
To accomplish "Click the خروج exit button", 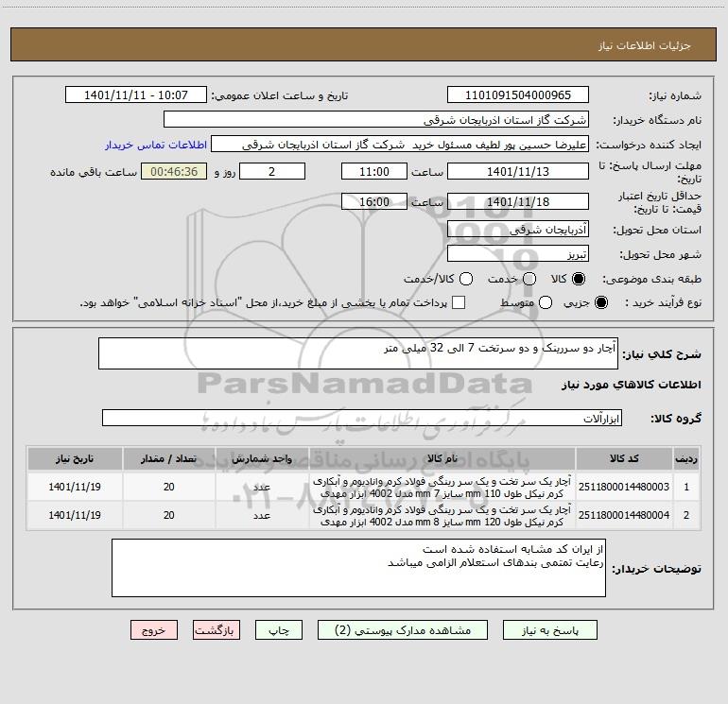I will [154, 630].
